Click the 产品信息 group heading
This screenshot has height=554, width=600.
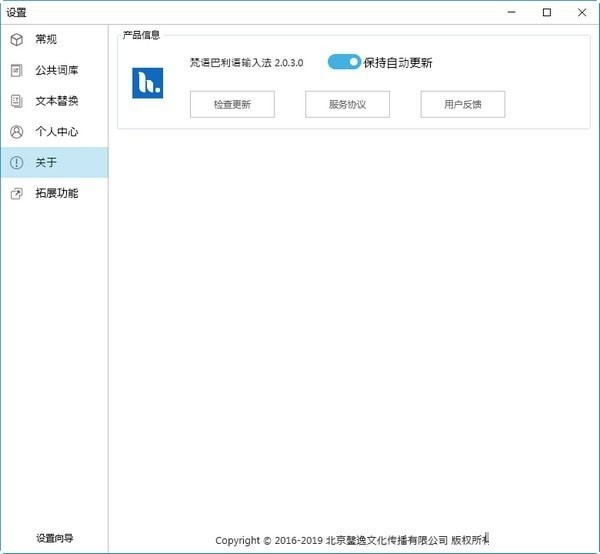click(141, 35)
